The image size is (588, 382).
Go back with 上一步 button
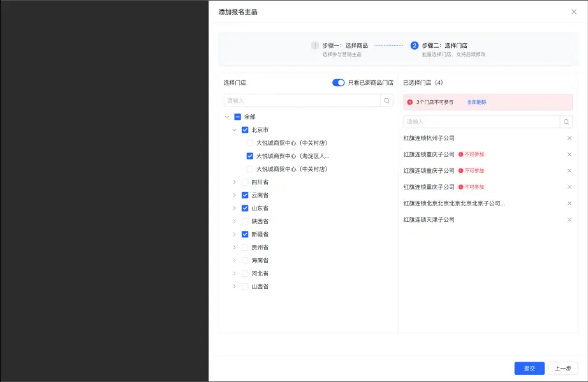[563, 369]
